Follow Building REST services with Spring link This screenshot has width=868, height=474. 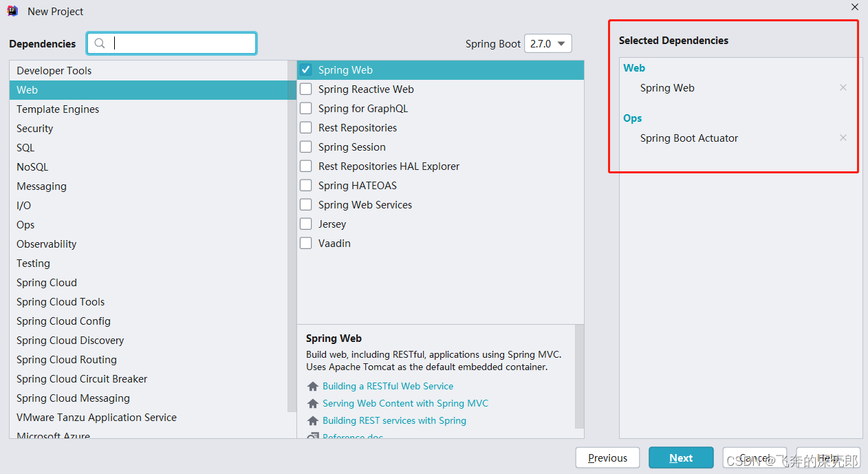pyautogui.click(x=394, y=421)
